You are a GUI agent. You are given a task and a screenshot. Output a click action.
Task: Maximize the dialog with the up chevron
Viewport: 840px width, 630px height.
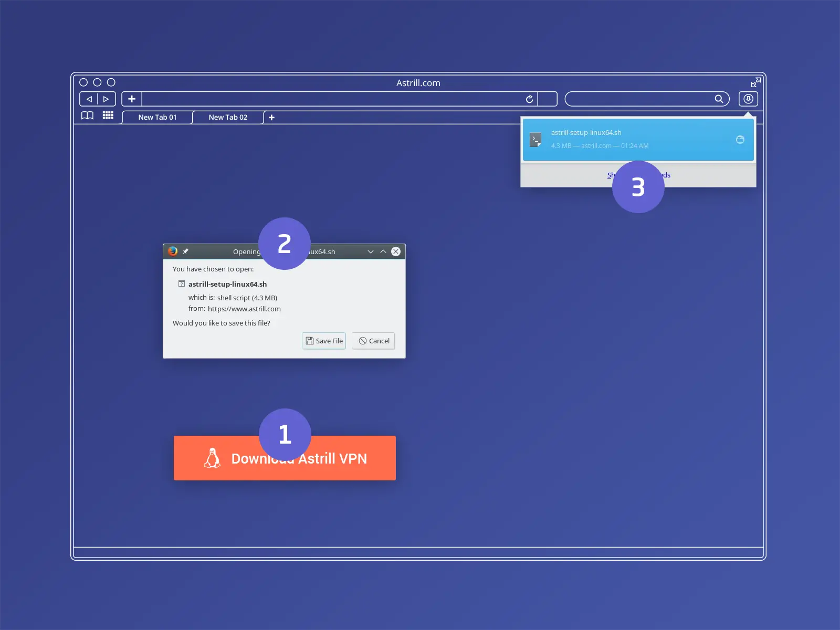coord(383,251)
